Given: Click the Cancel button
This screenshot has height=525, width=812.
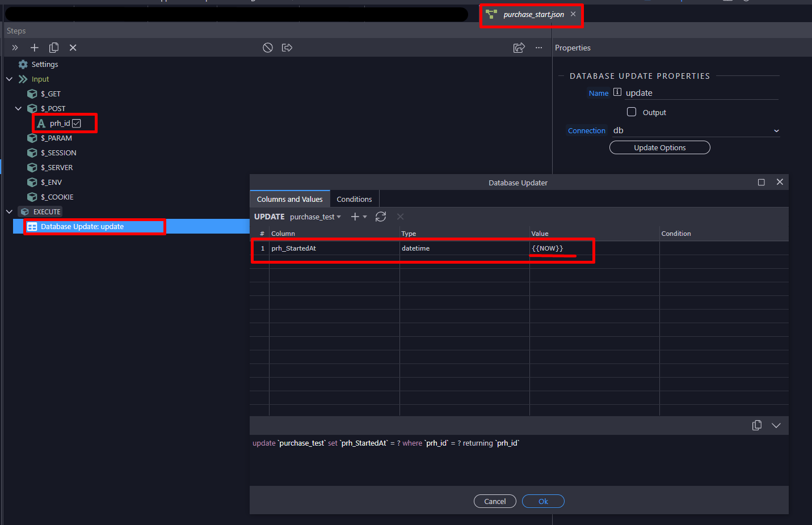Looking at the screenshot, I should [495, 501].
